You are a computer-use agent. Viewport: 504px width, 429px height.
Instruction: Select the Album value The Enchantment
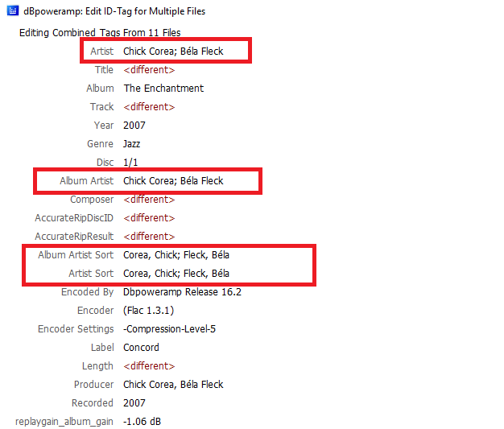(x=163, y=89)
